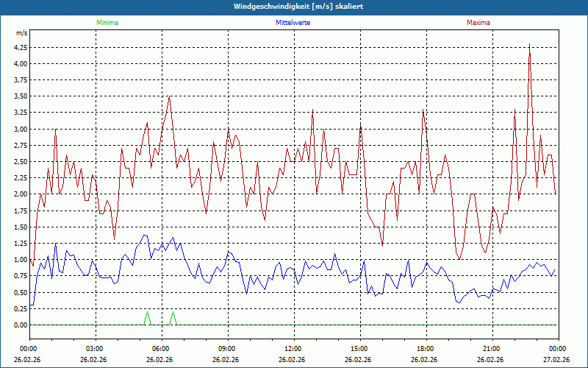Click the 3,50 y-axis value
This screenshot has height=368, width=588.
coord(21,96)
